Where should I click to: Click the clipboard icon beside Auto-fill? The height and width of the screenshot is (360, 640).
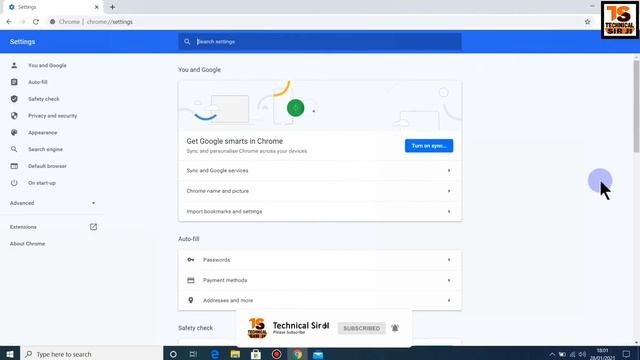[x=14, y=82]
